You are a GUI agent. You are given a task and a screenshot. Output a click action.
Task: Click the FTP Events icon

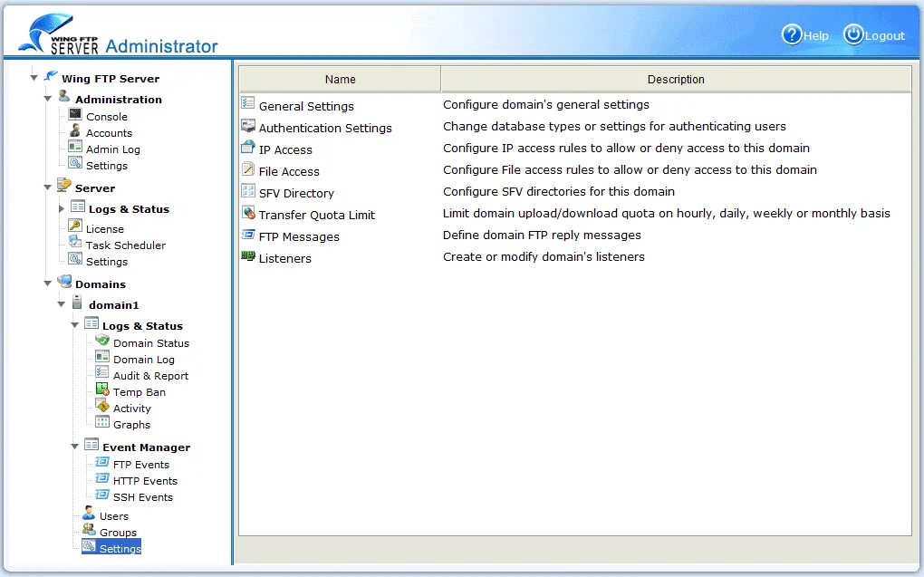tap(102, 461)
